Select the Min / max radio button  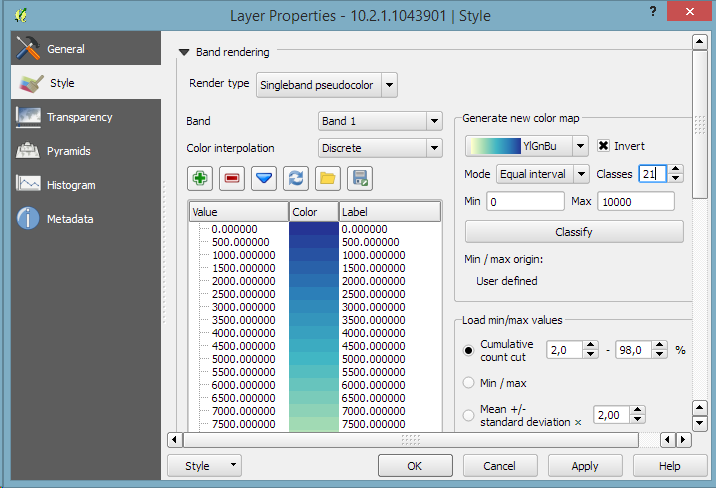pyautogui.click(x=467, y=383)
